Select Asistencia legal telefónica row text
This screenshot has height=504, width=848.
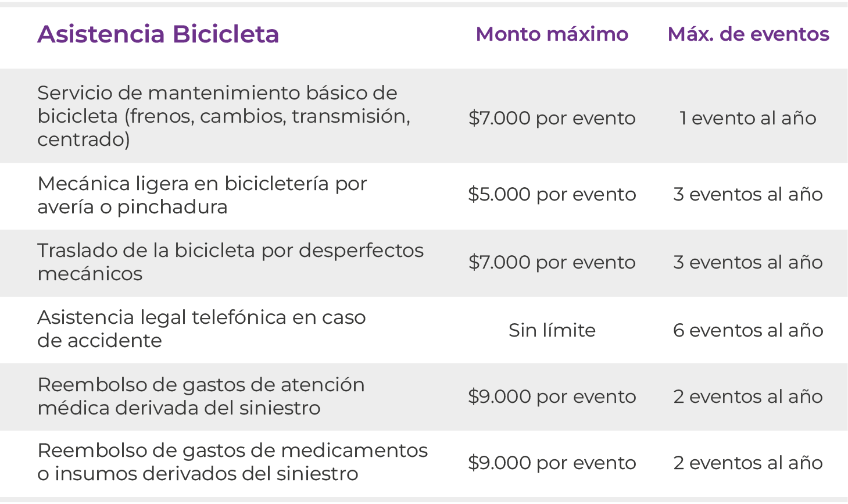(202, 328)
